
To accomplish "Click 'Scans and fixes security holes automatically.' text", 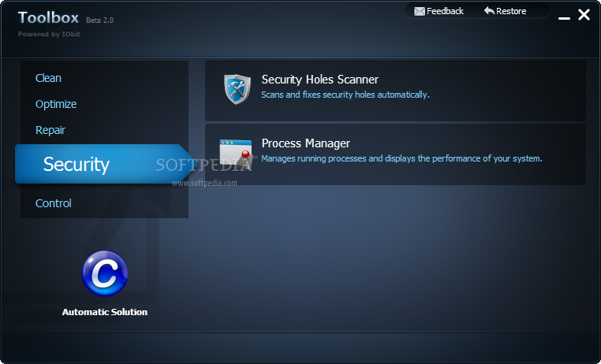I will point(345,95).
